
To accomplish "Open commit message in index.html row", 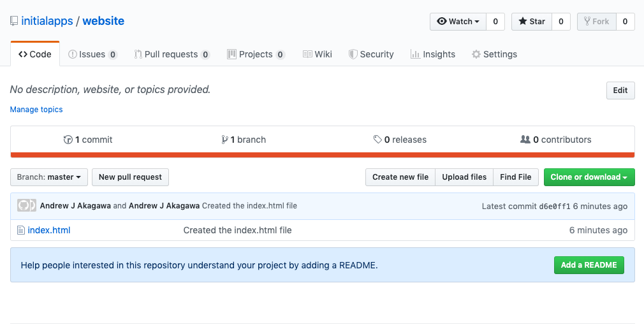I will pyautogui.click(x=237, y=230).
